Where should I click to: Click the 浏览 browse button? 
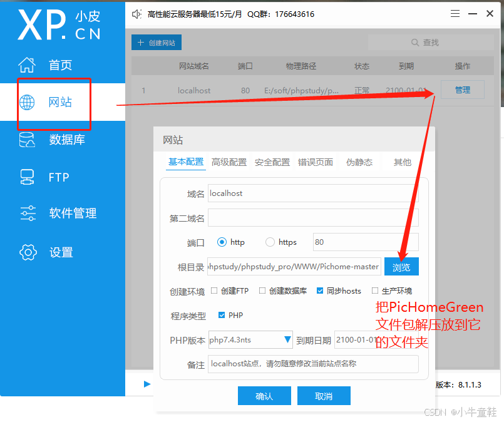401,267
